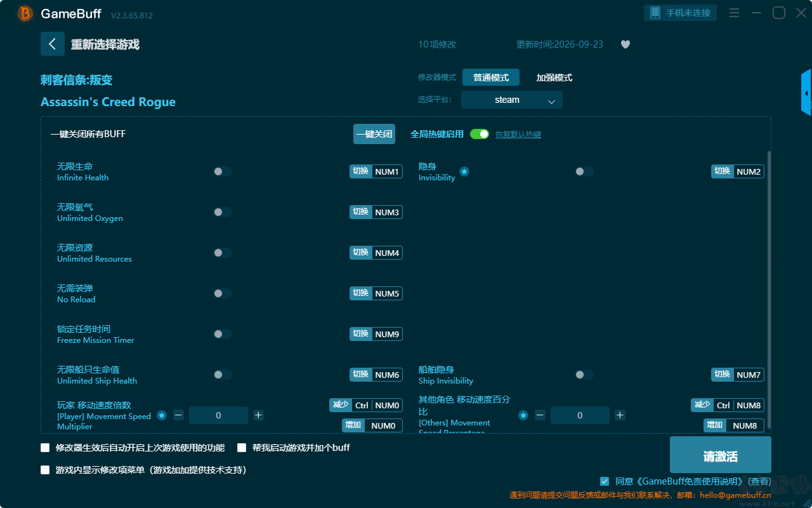Click star badge beside Player Movement Speed

coord(162,415)
